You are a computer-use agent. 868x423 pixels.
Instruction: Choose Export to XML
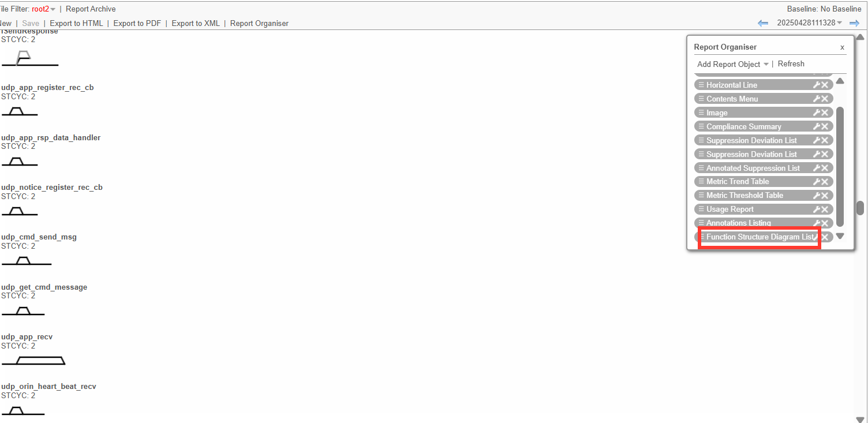[196, 24]
